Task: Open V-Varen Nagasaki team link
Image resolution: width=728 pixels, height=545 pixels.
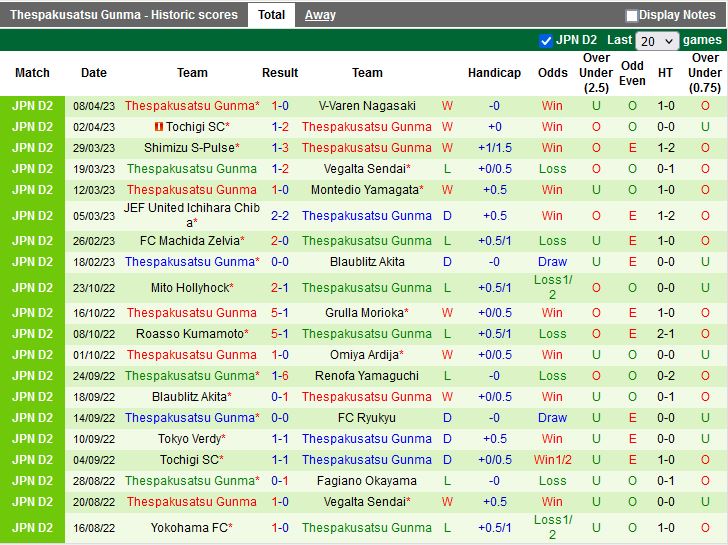Action: [367, 106]
